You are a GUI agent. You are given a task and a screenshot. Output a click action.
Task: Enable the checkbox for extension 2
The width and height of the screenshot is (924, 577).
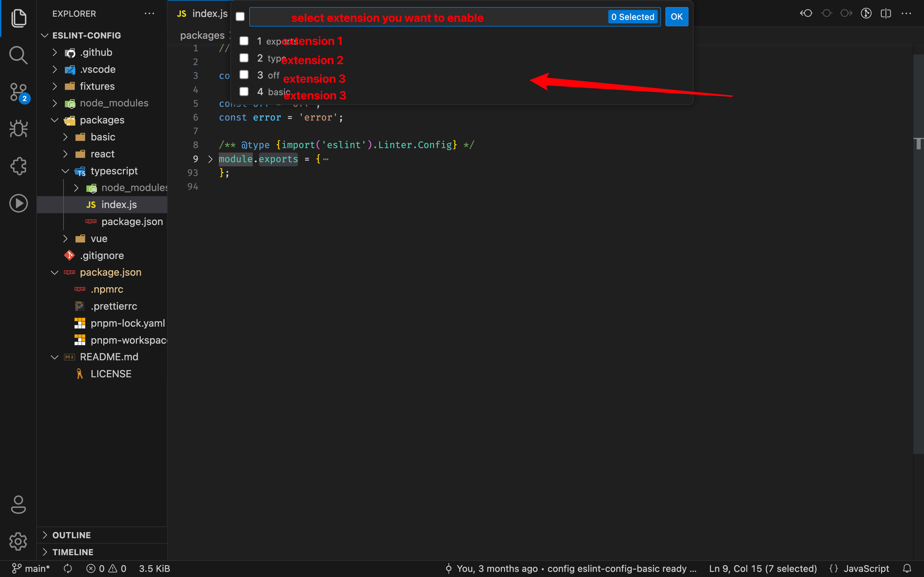pyautogui.click(x=244, y=58)
